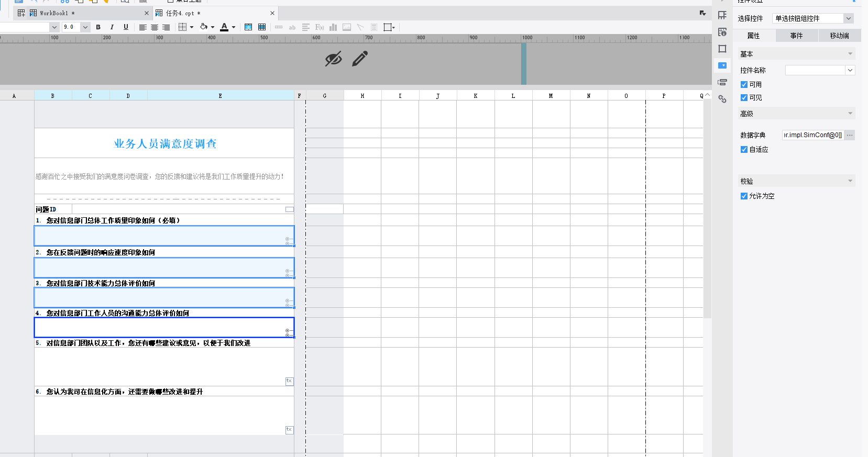The image size is (868, 457).
Task: Switch to the 事件 tab
Action: pos(796,36)
